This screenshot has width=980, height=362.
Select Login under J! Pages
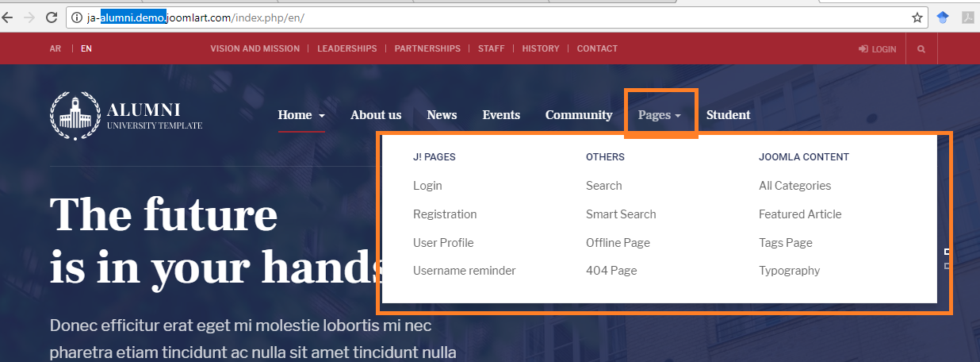coord(427,186)
